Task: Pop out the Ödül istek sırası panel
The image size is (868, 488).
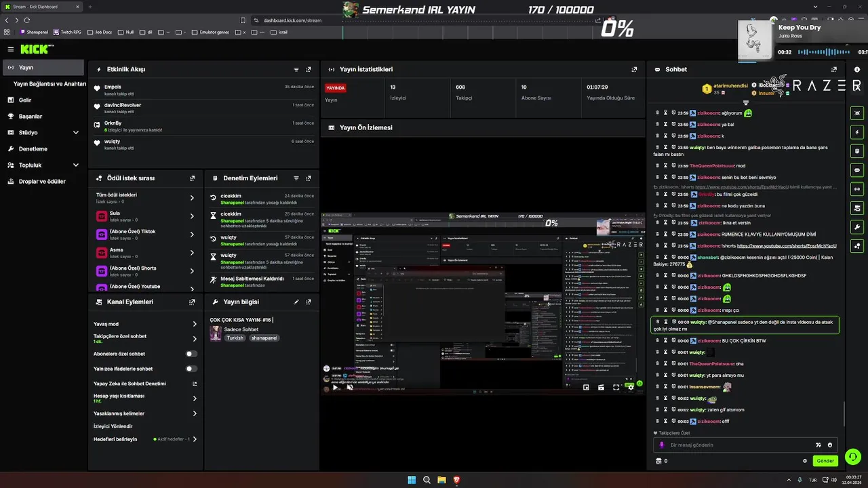Action: 193,178
